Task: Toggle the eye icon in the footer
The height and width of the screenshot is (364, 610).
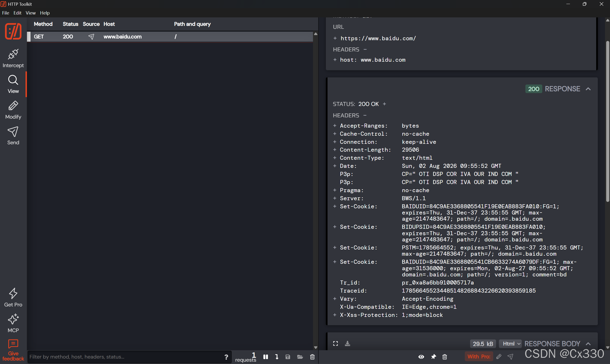Action: click(421, 357)
